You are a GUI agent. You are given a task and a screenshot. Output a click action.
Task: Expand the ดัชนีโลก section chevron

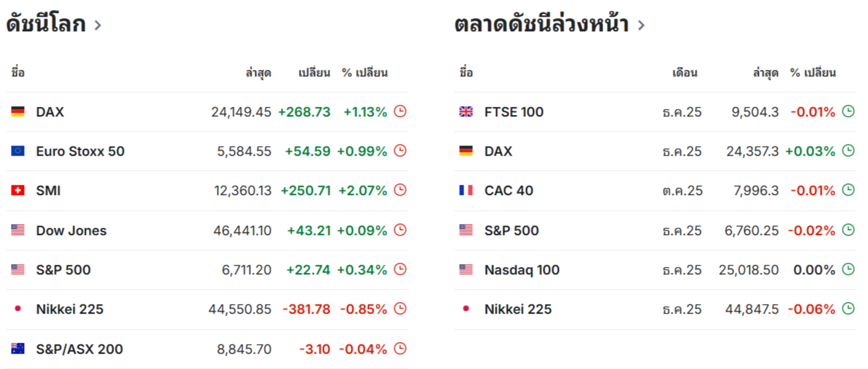coord(97,25)
